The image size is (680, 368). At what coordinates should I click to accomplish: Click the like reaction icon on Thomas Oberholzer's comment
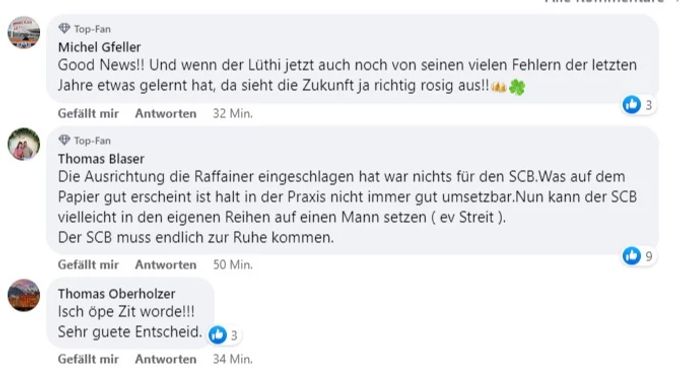coord(218,335)
